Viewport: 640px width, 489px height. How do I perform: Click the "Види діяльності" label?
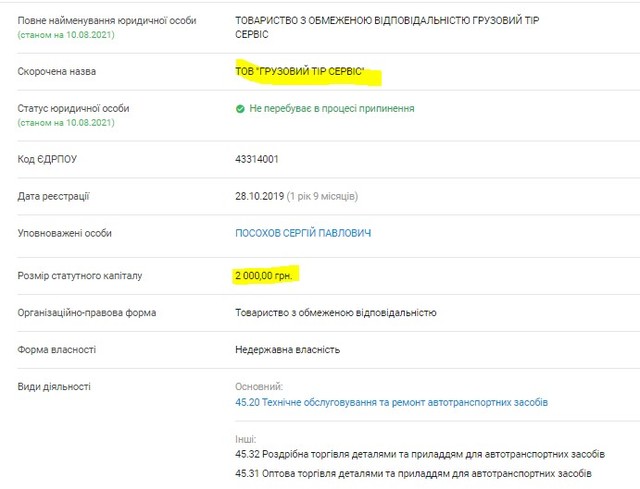click(x=54, y=386)
